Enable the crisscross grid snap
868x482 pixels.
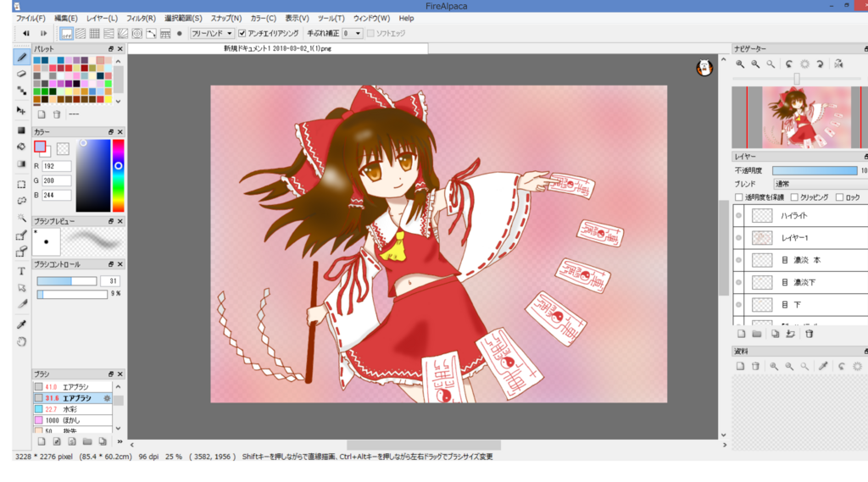(x=95, y=34)
